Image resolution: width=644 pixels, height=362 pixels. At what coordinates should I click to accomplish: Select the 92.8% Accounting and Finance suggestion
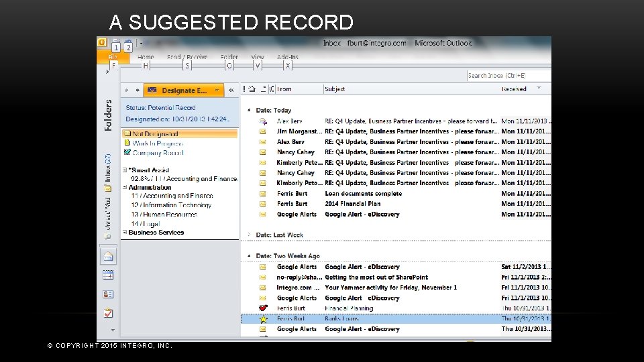184,178
